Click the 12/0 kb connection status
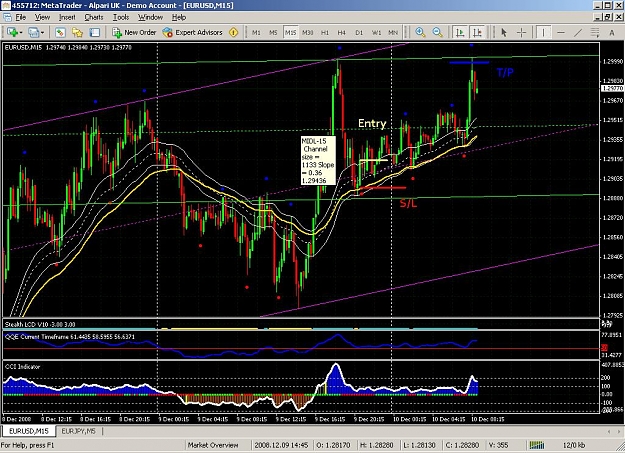 [574, 445]
